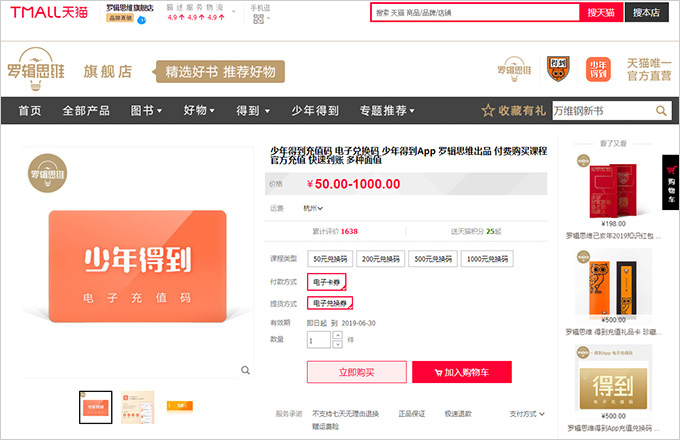Viewport: 680px width, 440px height.
Task: Click the 加入购物车 button
Action: (x=462, y=372)
